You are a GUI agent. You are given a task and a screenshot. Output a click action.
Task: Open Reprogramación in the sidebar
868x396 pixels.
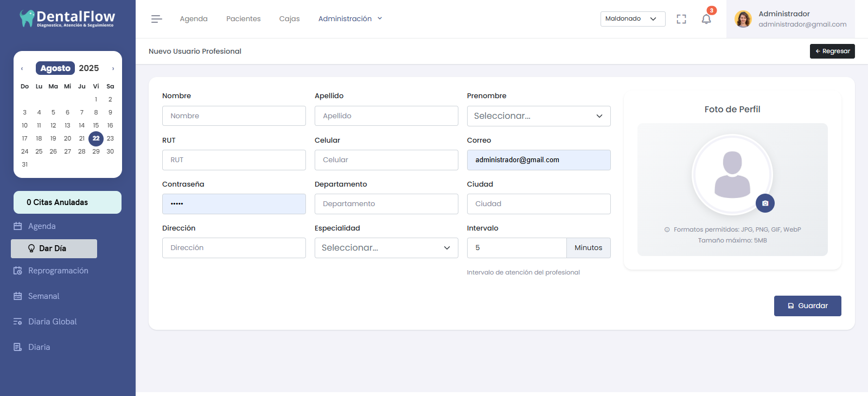[58, 271]
